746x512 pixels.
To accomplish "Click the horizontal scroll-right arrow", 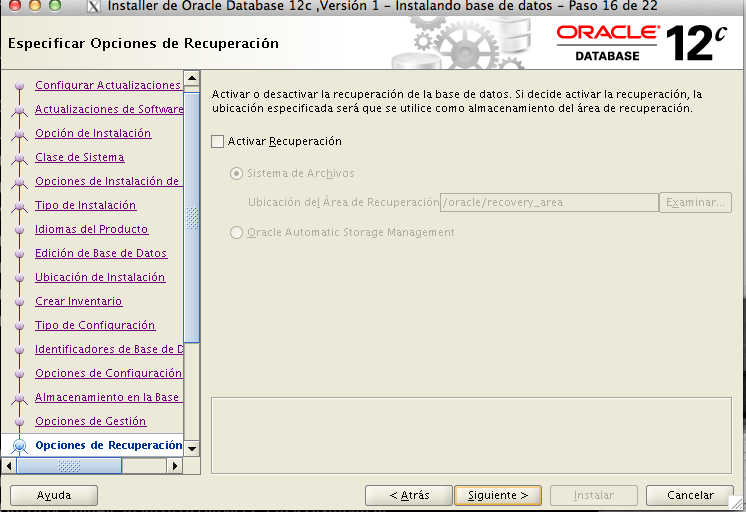I will (x=175, y=466).
